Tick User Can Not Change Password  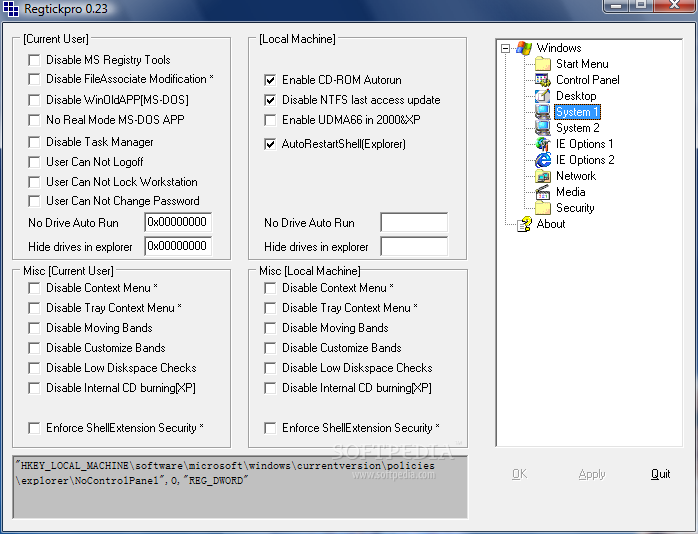pyautogui.click(x=34, y=201)
